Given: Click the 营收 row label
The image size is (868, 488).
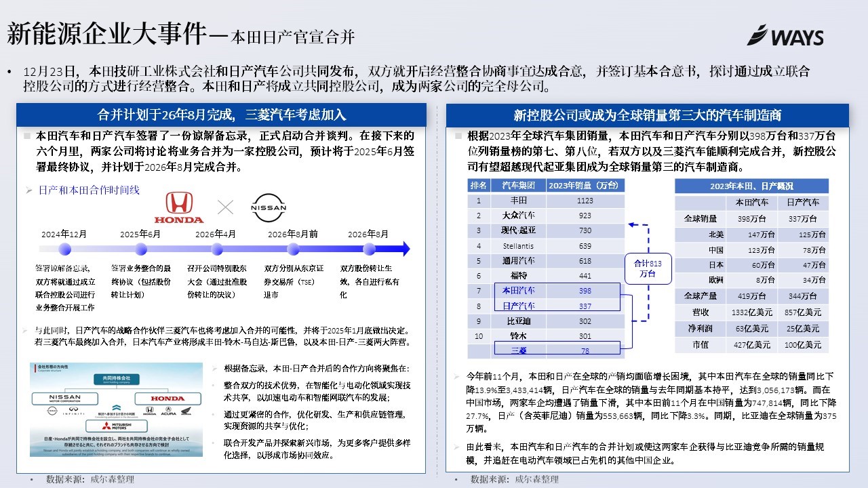Looking at the screenshot, I should [700, 312].
